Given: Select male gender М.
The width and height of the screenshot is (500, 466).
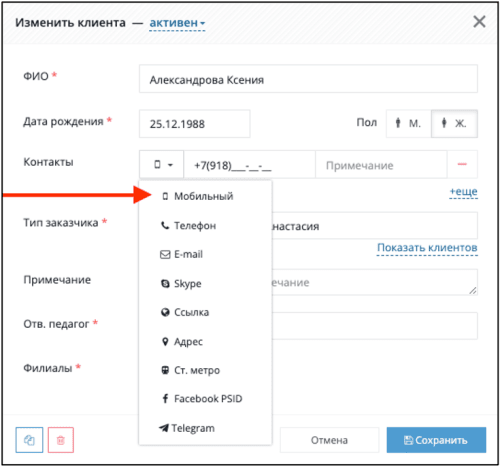Looking at the screenshot, I should 409,124.
